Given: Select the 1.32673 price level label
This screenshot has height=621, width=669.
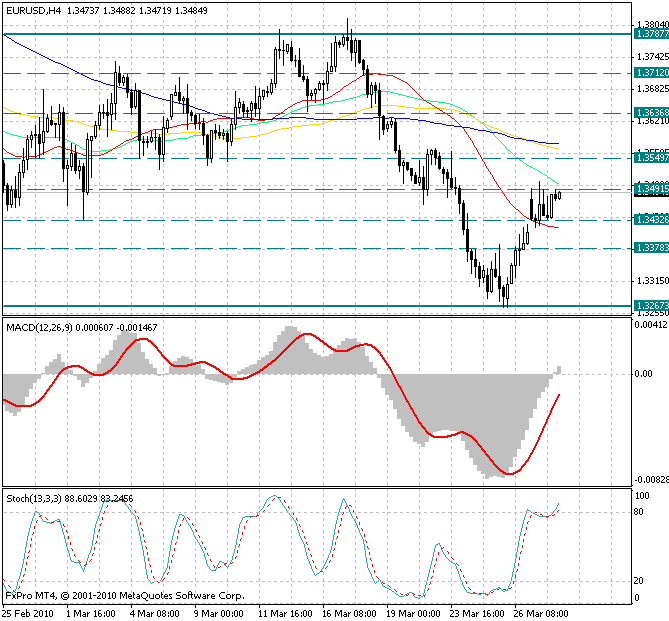Looking at the screenshot, I should click(x=652, y=306).
